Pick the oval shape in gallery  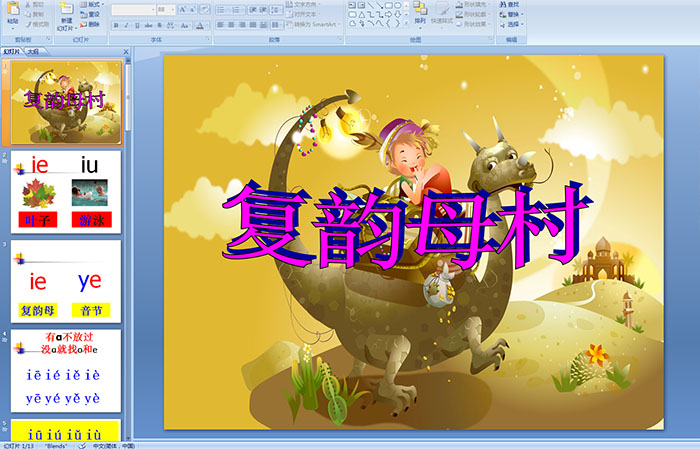click(x=397, y=5)
